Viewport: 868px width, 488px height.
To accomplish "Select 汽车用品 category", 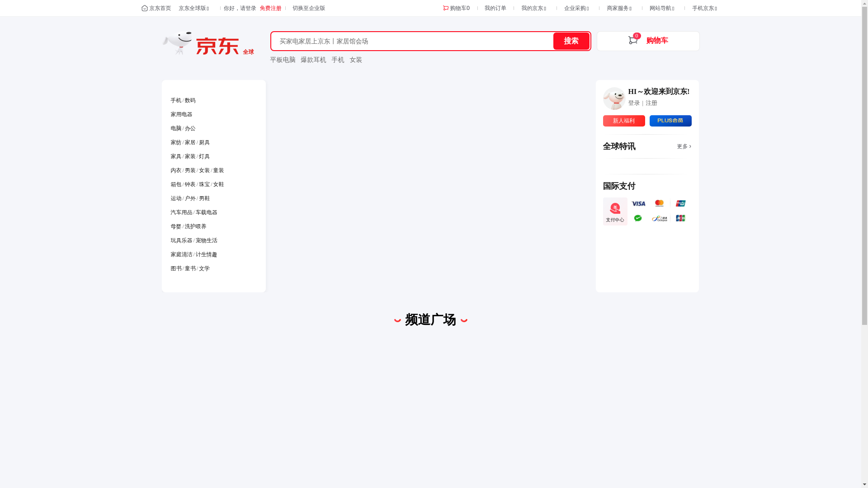I will (181, 212).
